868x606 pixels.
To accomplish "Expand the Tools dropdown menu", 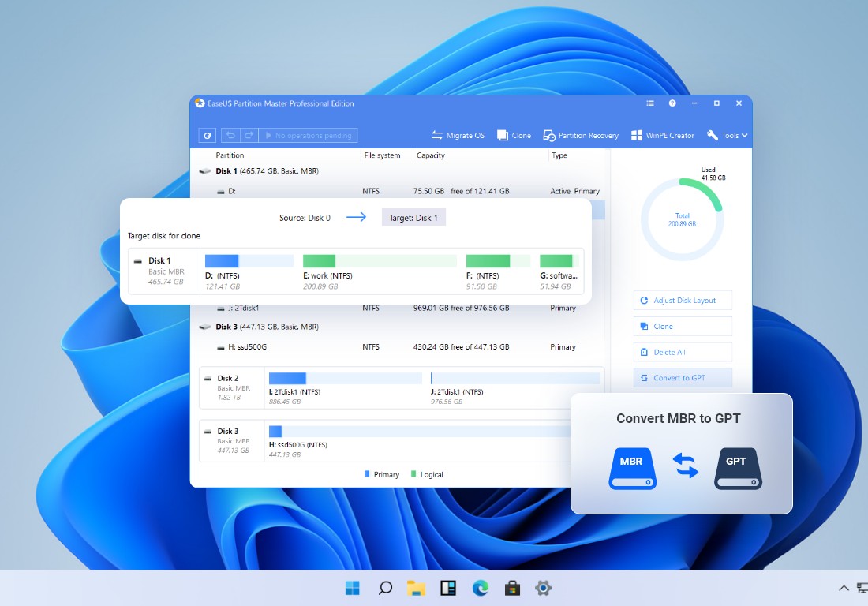I will (x=728, y=136).
